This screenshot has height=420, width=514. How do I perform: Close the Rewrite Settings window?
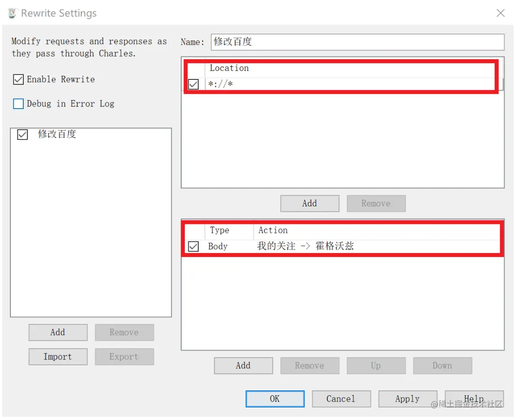pos(501,13)
